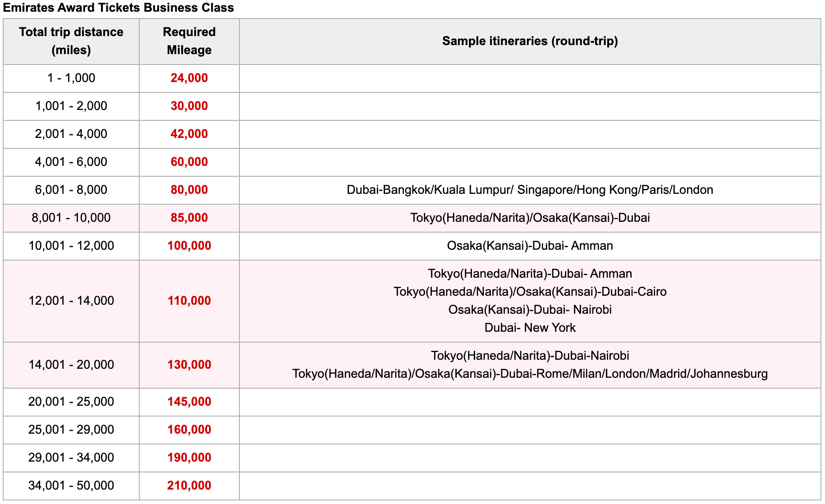Select the '14,001 - 20,000' distance cell
This screenshot has height=504, width=825.
pos(71,365)
